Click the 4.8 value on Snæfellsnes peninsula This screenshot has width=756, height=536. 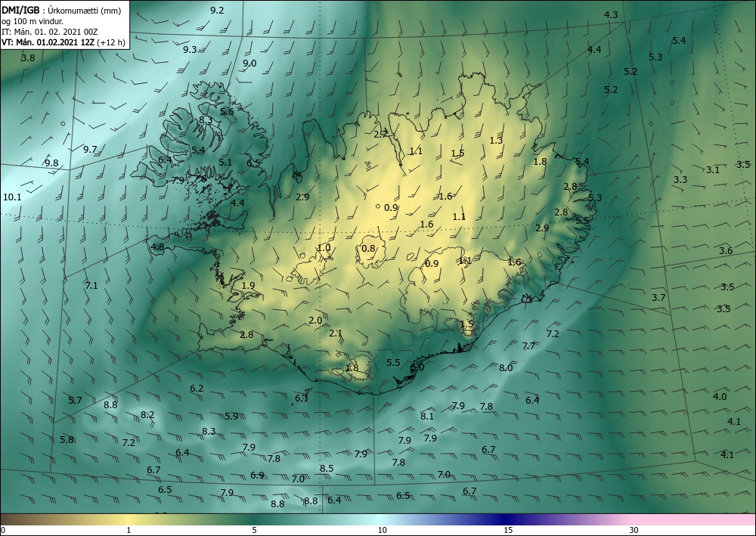(158, 246)
